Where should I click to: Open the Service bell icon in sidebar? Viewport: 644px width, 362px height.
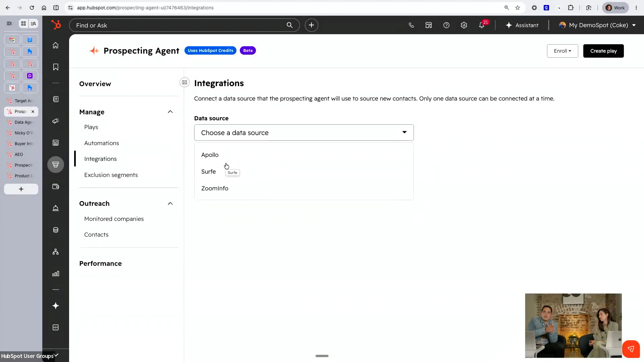(56, 208)
